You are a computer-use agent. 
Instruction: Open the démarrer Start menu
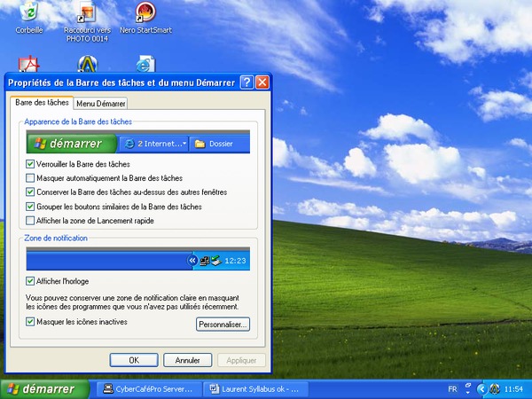(44, 388)
